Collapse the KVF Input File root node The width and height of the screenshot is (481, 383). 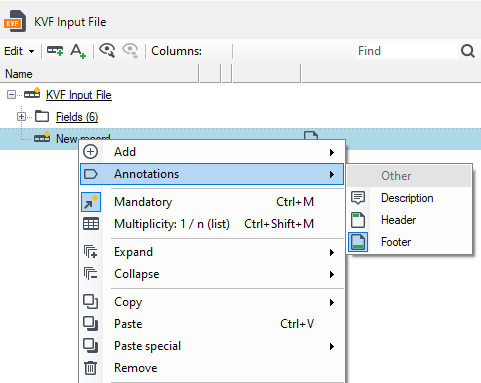pos(11,95)
